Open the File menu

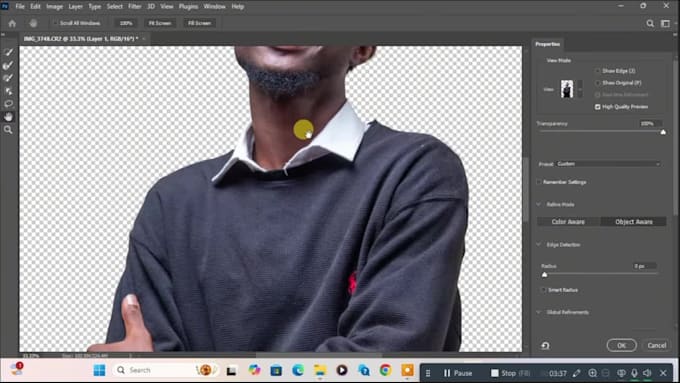[x=20, y=7]
